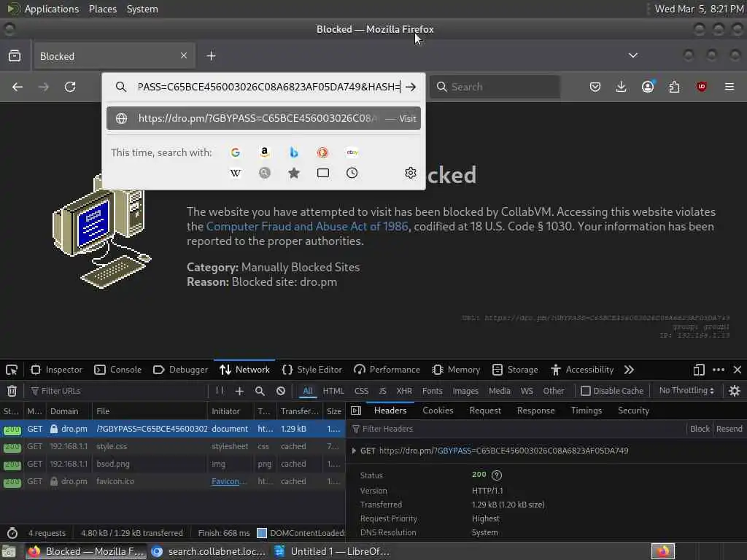This screenshot has height=560, width=747.
Task: Open the list all tabs chevron
Action: click(633, 55)
